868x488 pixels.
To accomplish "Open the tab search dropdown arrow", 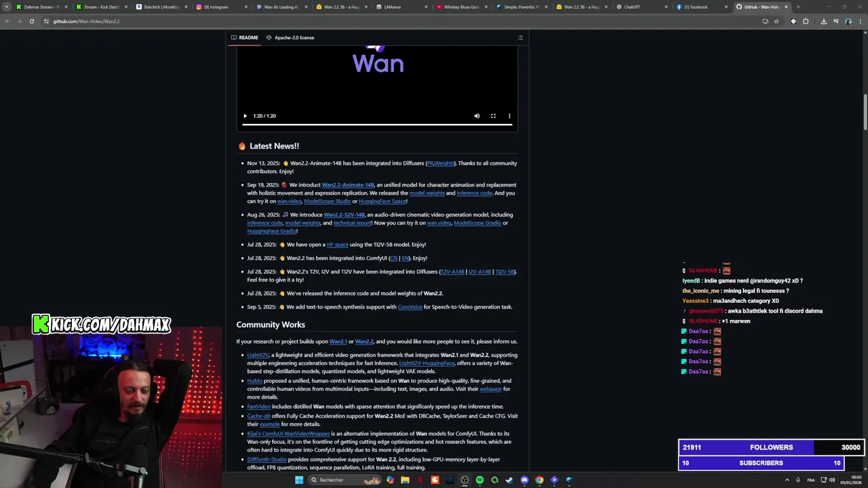I will pyautogui.click(x=7, y=7).
